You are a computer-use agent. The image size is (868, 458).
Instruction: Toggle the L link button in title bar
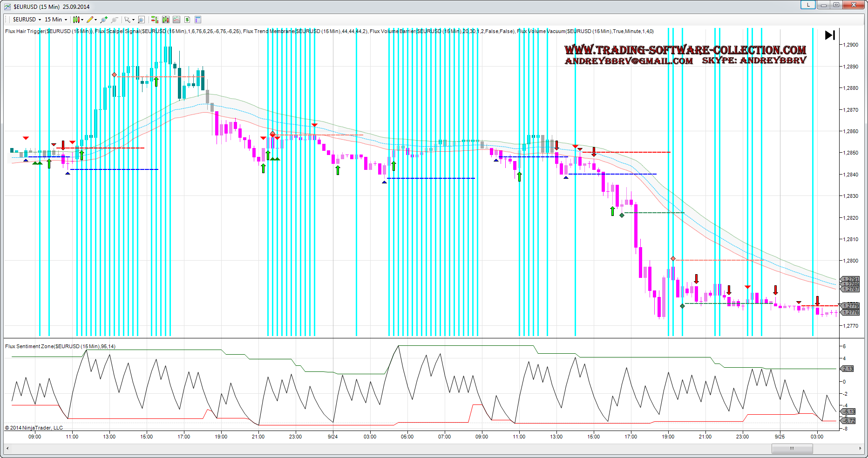click(x=808, y=5)
